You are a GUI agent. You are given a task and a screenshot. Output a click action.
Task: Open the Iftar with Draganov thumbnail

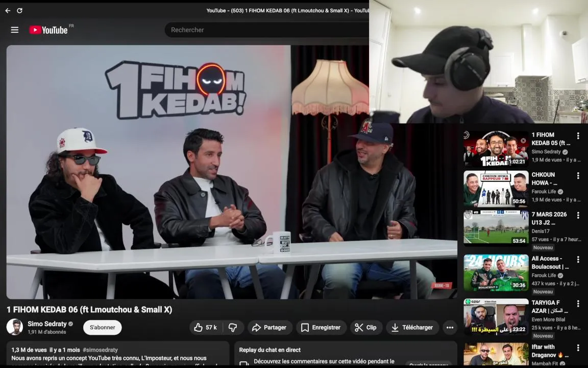496,354
